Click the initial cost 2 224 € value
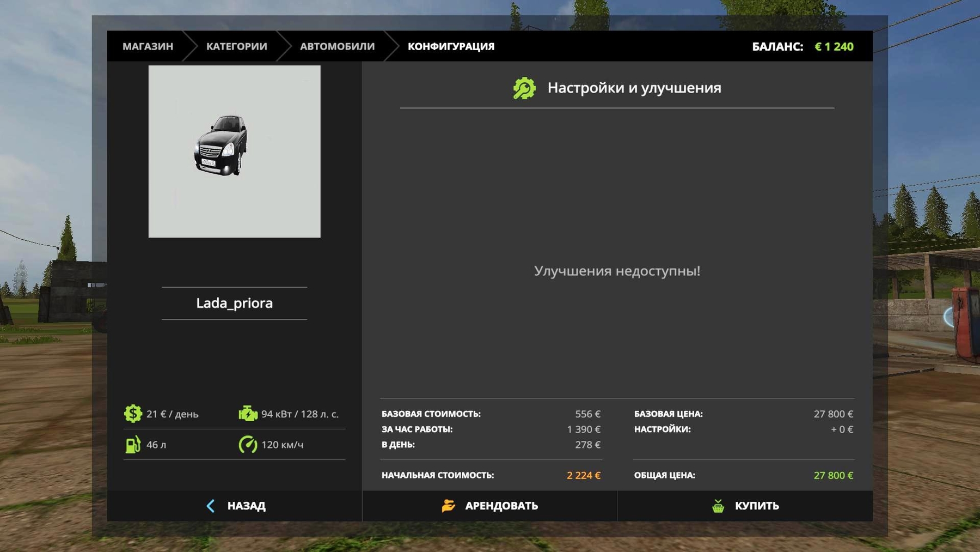The width and height of the screenshot is (980, 552). click(583, 475)
